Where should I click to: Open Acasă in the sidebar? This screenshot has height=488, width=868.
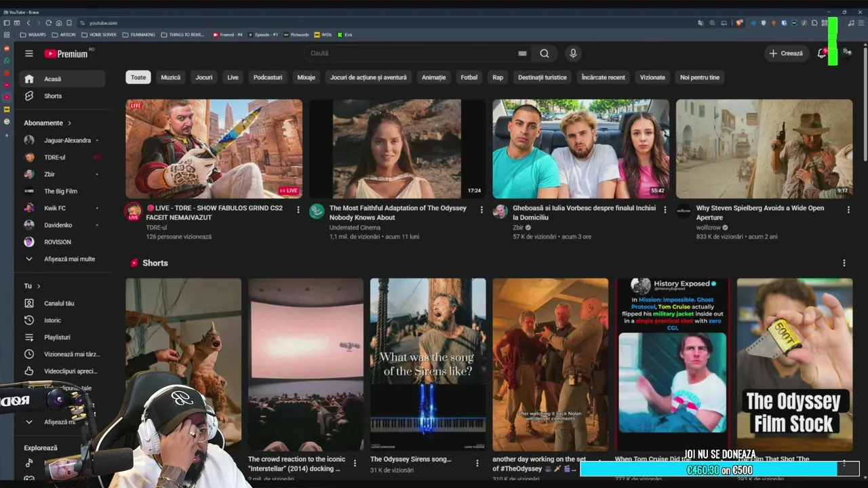(x=62, y=79)
